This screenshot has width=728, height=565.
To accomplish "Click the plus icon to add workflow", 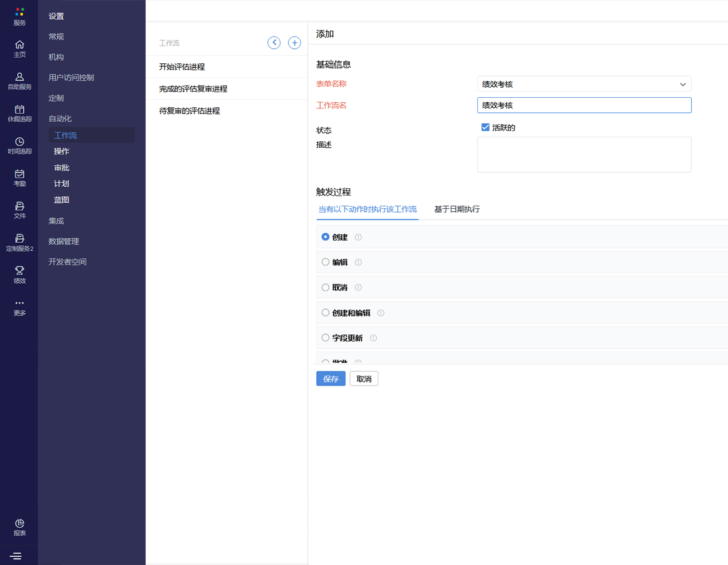I will click(295, 43).
